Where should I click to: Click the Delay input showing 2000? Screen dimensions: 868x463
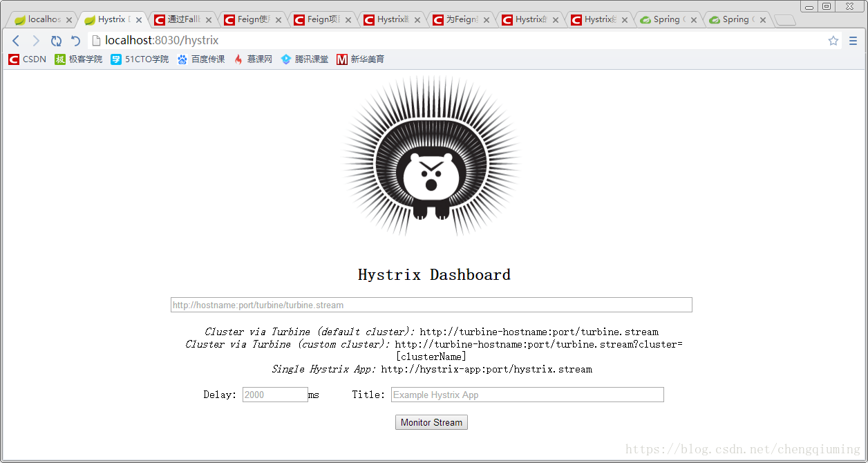coord(275,395)
